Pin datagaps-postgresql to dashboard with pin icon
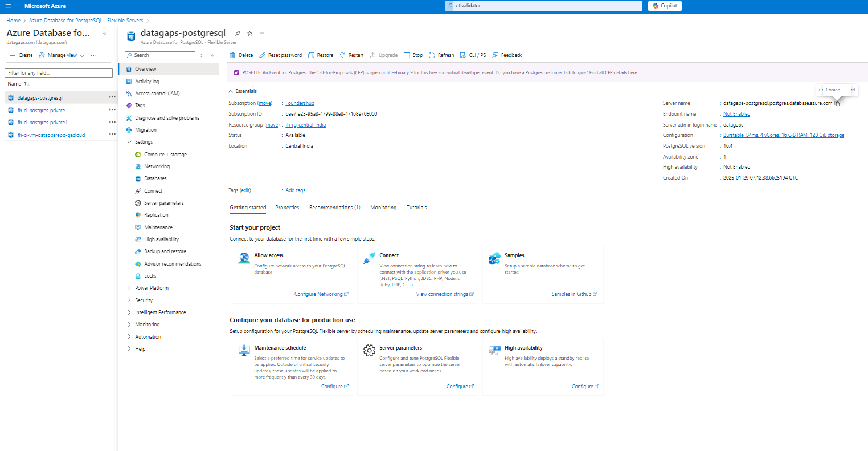The width and height of the screenshot is (868, 451). pos(238,34)
